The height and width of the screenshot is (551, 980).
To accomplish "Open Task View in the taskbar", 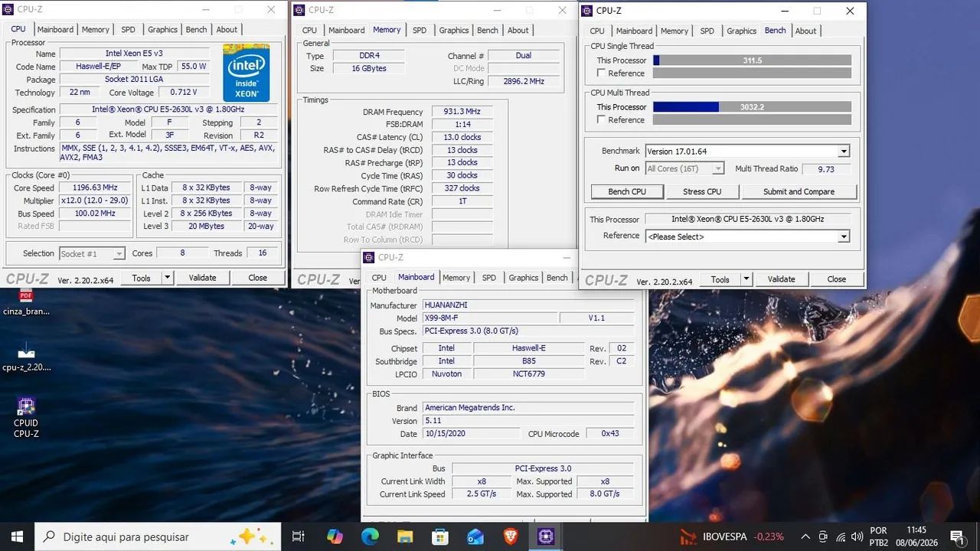I will pos(299,536).
